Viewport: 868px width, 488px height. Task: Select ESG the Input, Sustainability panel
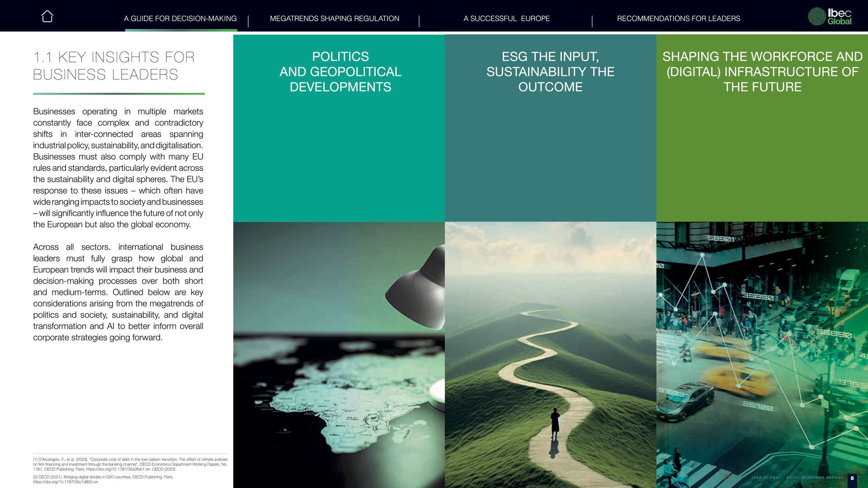550,72
